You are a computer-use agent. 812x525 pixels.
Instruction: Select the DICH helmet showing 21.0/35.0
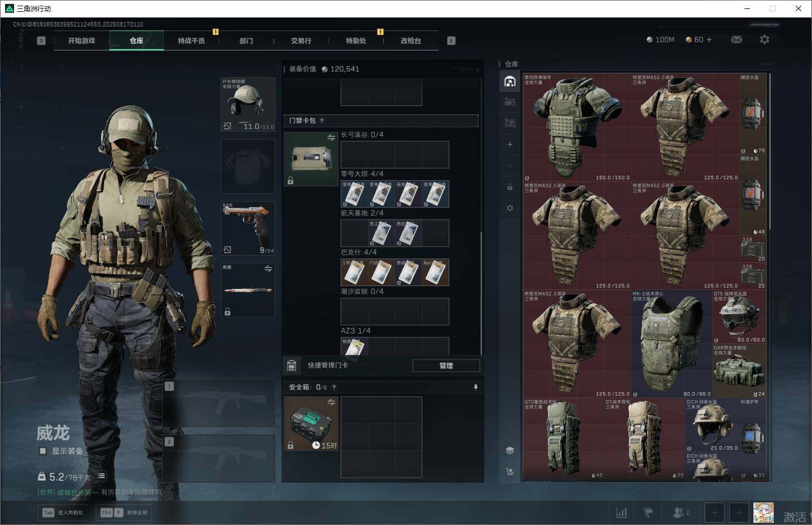point(712,425)
